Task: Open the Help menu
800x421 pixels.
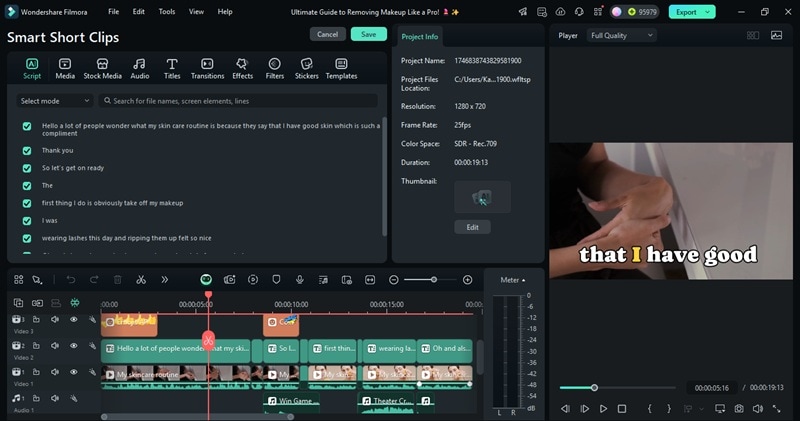Action: (225, 11)
